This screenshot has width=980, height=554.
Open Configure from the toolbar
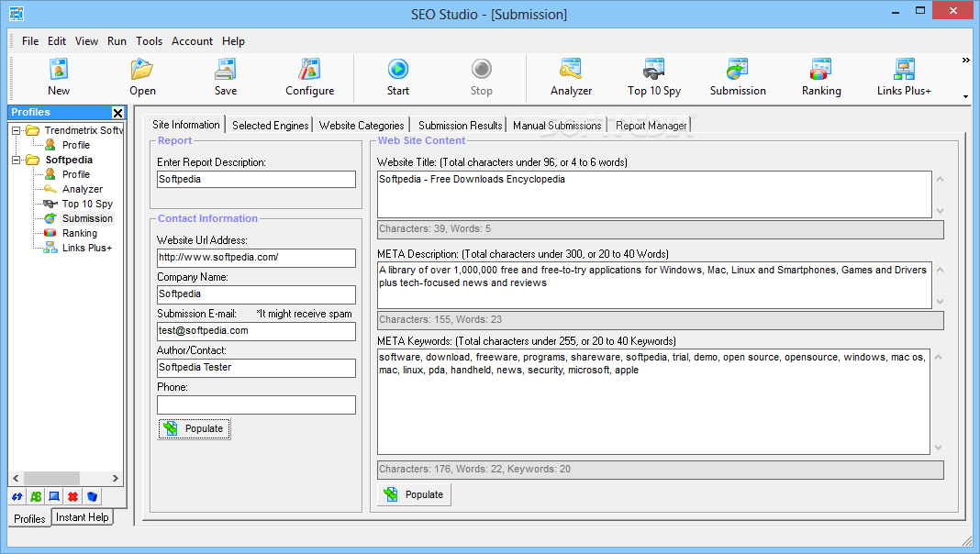click(x=309, y=77)
